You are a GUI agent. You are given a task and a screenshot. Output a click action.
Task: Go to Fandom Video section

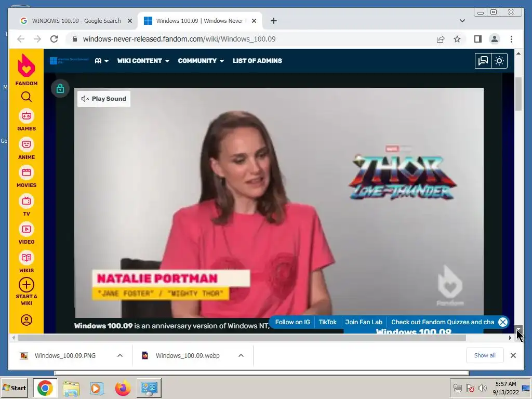click(x=26, y=233)
